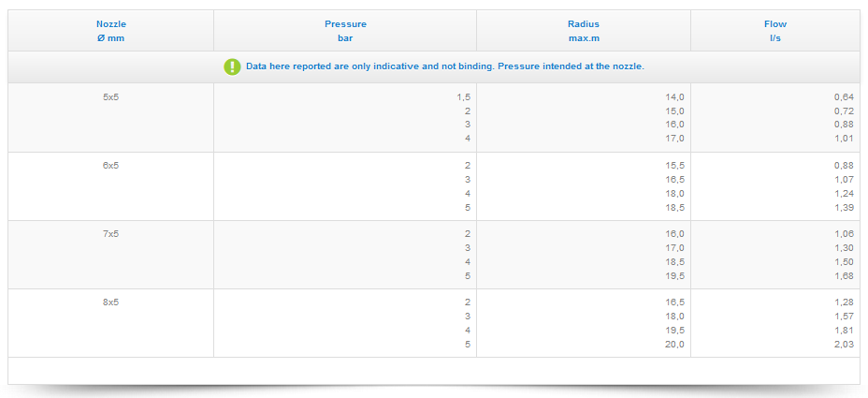Select the 1,01 flow value

coord(844,139)
